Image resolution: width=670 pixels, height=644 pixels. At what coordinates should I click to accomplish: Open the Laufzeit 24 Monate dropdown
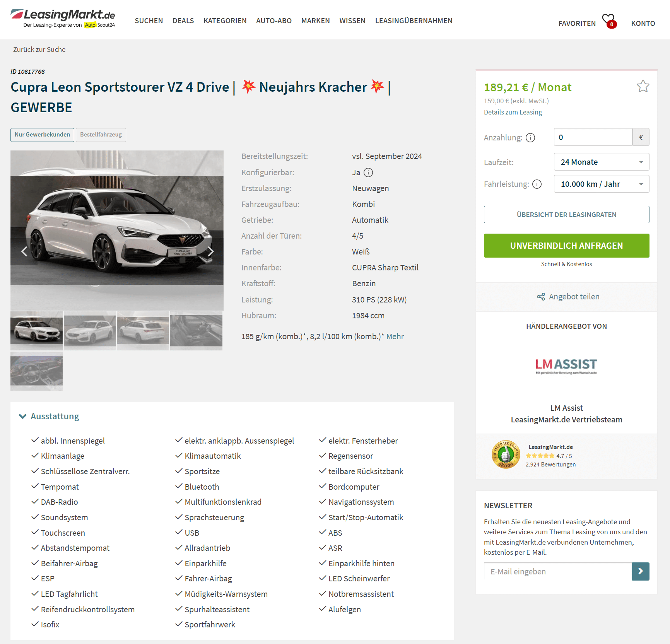point(602,162)
